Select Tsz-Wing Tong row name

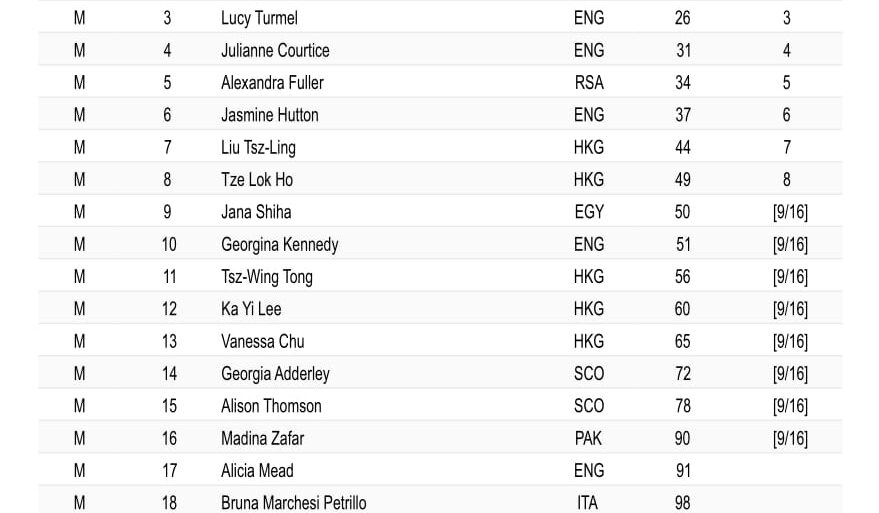click(x=266, y=277)
